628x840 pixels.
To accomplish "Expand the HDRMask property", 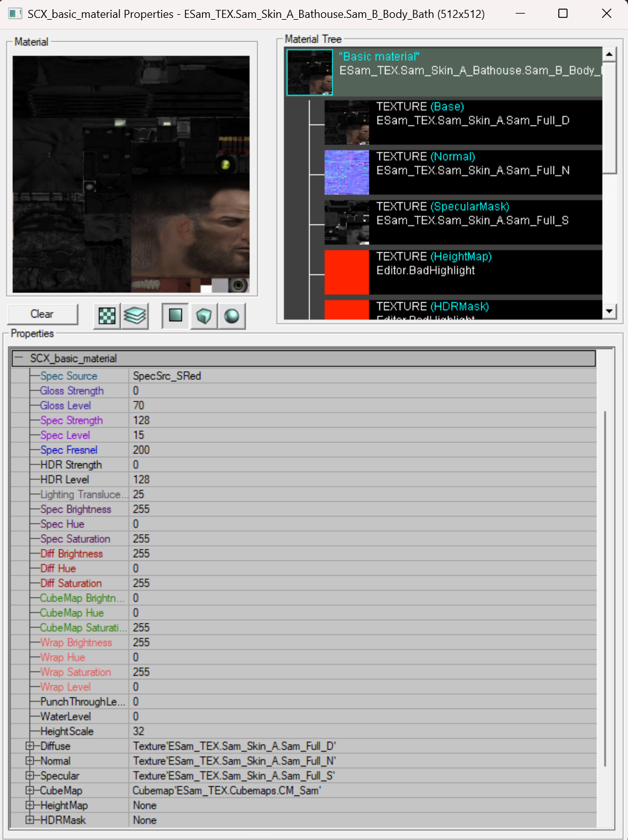I will [x=30, y=820].
